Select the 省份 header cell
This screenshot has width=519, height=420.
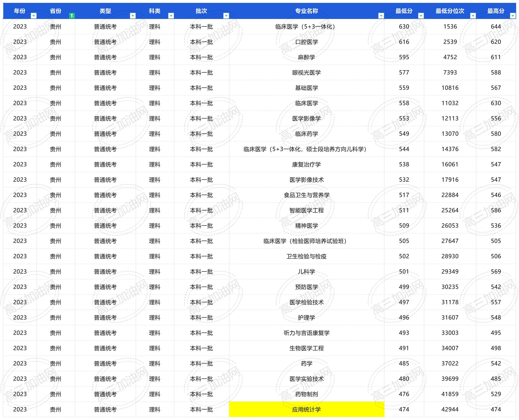pyautogui.click(x=56, y=11)
